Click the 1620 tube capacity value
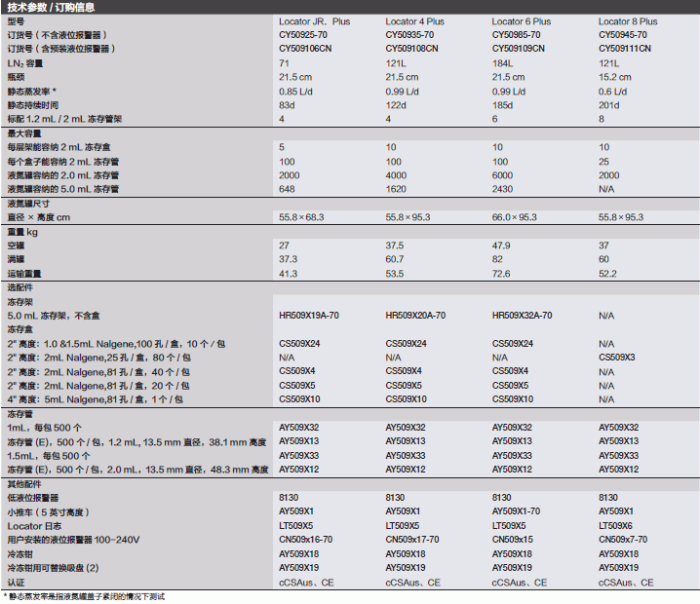The width and height of the screenshot is (700, 604). (x=396, y=189)
